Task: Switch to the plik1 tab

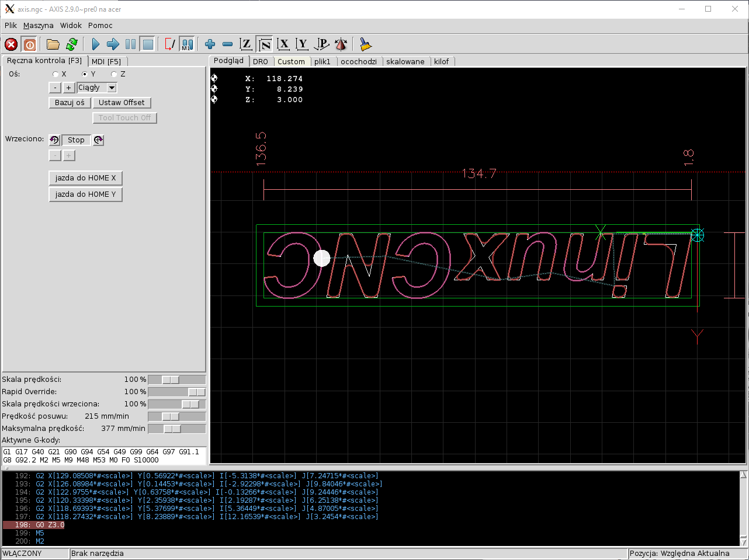Action: pos(323,61)
